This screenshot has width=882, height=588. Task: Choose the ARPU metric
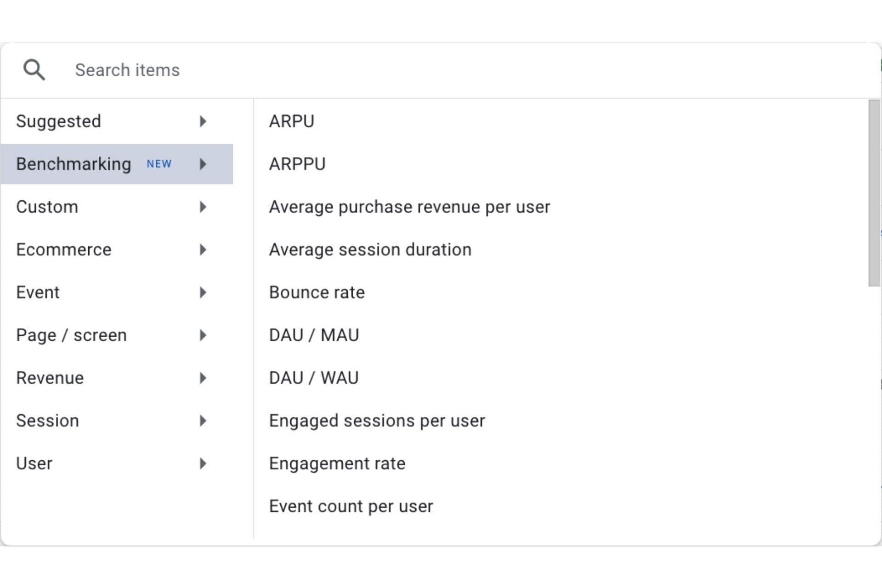(x=292, y=121)
